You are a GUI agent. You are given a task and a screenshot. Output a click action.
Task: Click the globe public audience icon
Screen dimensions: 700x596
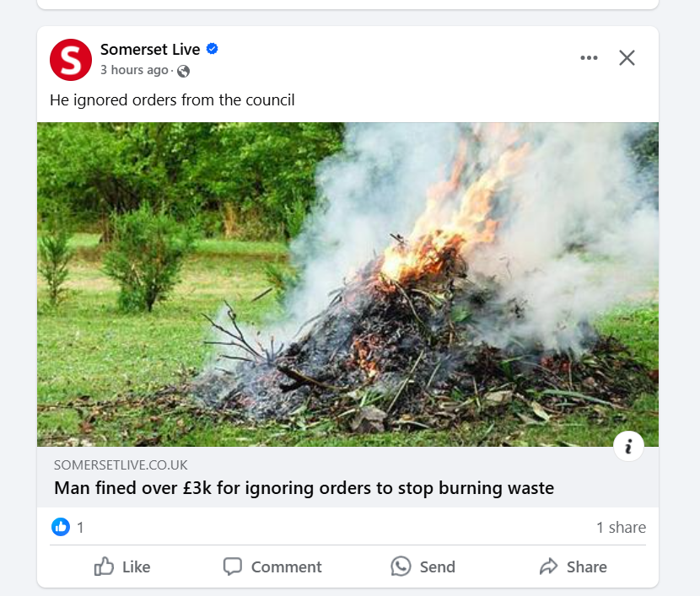[x=183, y=71]
